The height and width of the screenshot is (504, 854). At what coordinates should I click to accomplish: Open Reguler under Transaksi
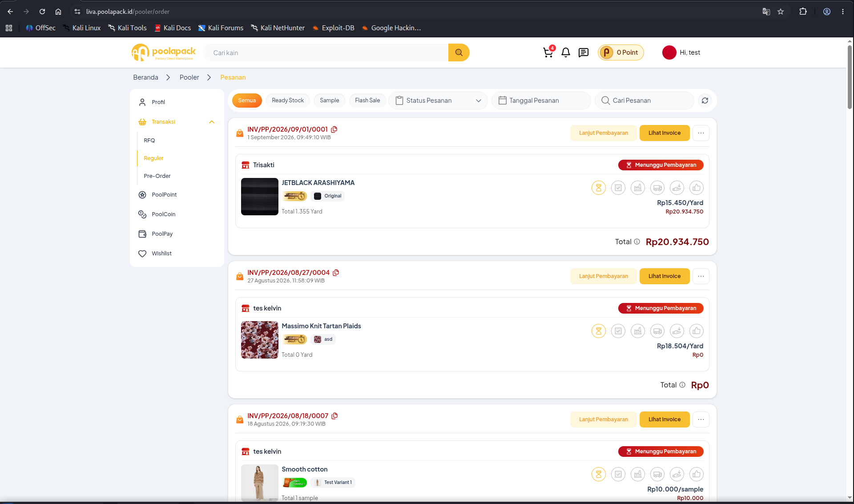pyautogui.click(x=153, y=158)
